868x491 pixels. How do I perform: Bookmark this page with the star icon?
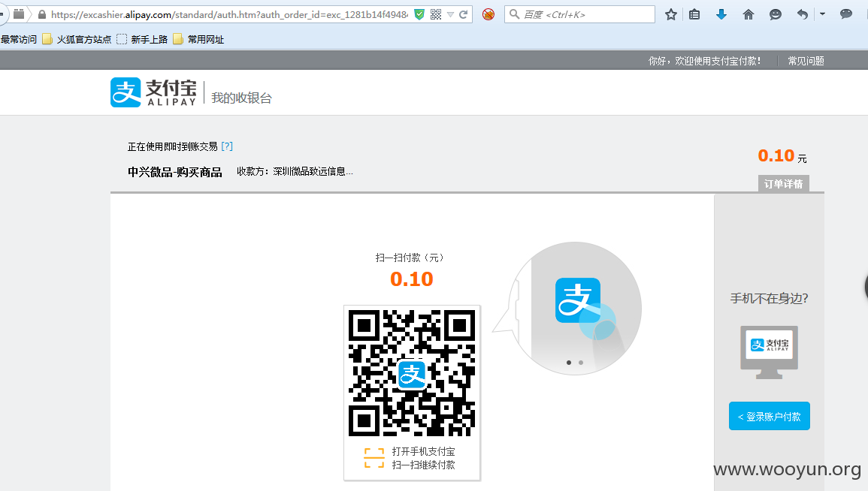pyautogui.click(x=671, y=14)
